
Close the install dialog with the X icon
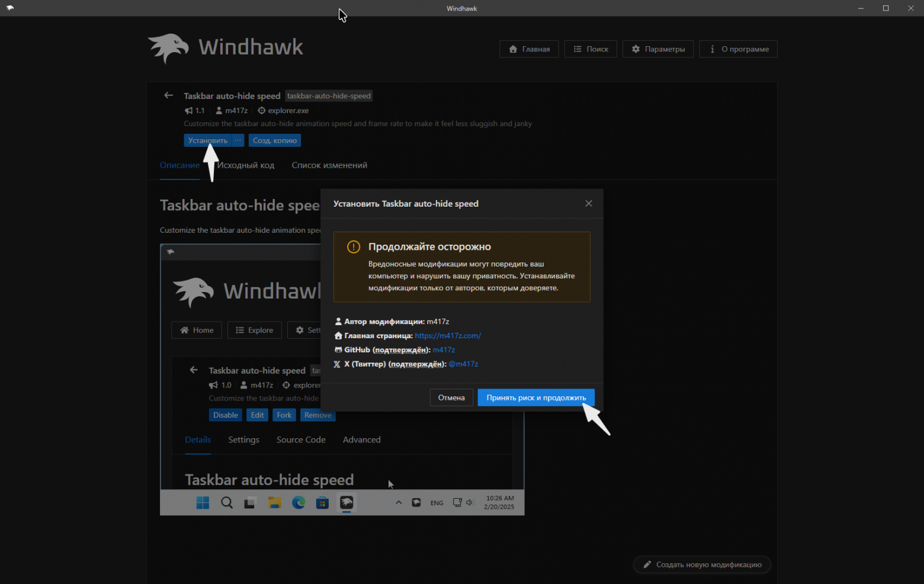(x=589, y=203)
